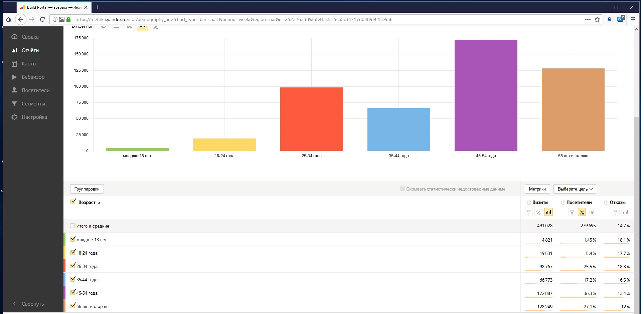The height and width of the screenshot is (314, 644).
Task: Open the browser hamburger menu
Action: pyautogui.click(x=633, y=19)
